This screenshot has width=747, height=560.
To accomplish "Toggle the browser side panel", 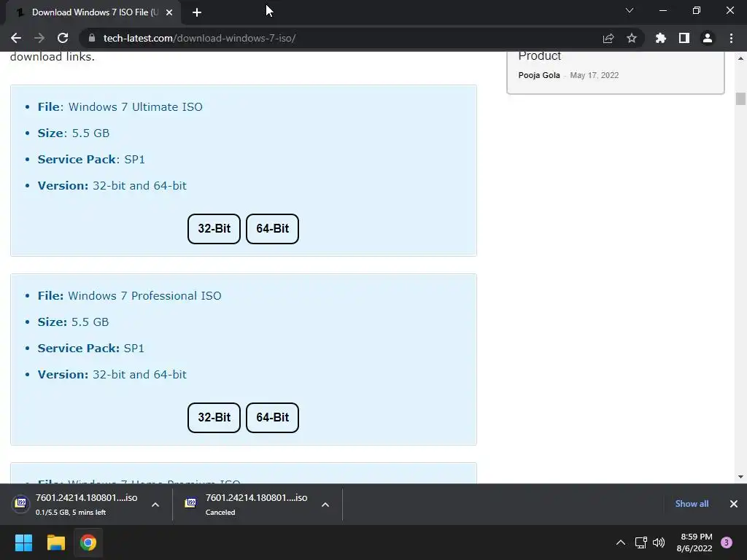I will pyautogui.click(x=684, y=38).
